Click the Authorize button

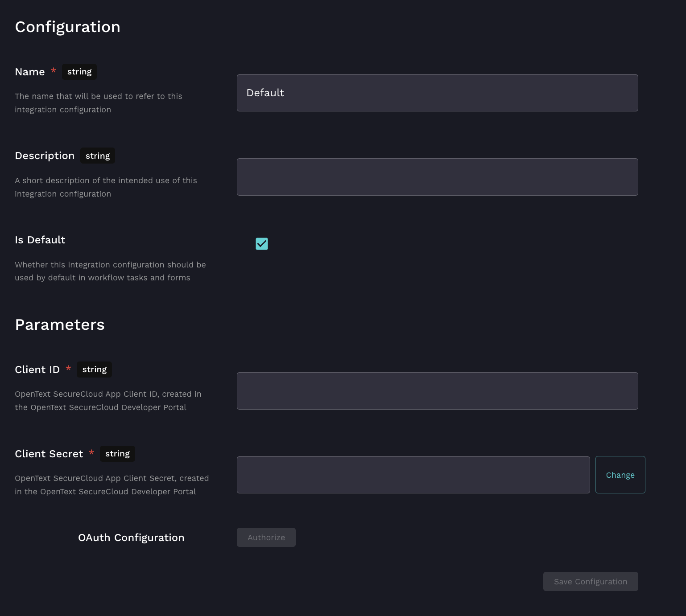pyautogui.click(x=266, y=538)
